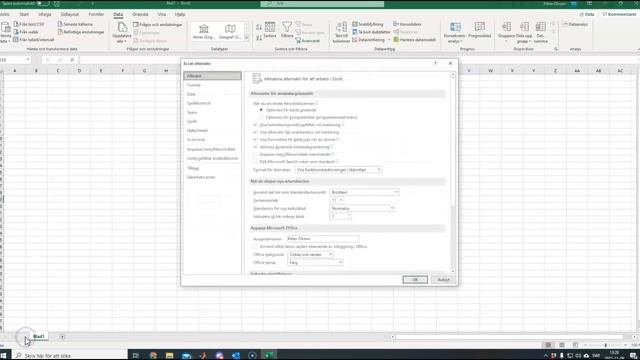The height and width of the screenshot is (360, 640).
Task: Toggle 'Visa formateringsverktygsfältet vid markering' checkbox
Action: tap(256, 125)
